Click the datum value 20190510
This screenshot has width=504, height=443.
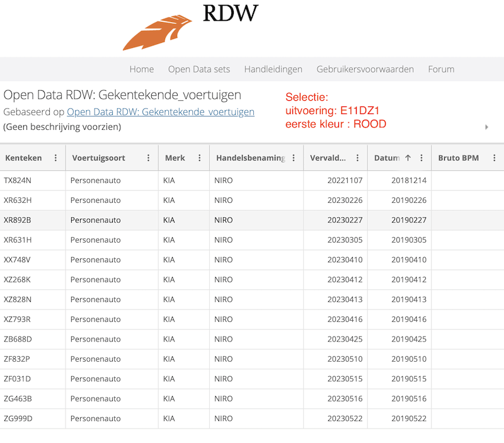(x=409, y=359)
